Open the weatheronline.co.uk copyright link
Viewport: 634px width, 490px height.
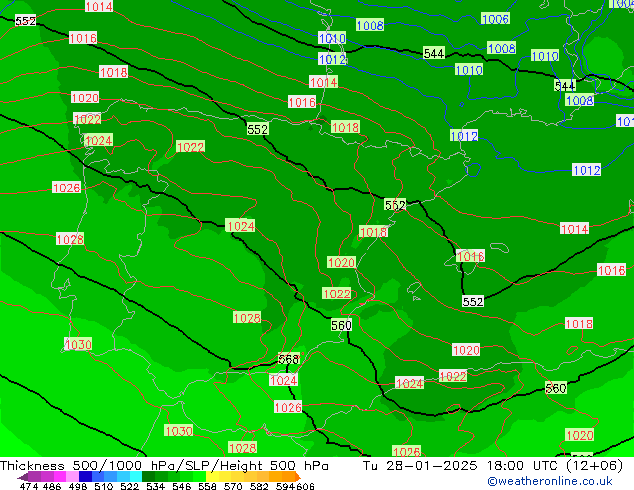pos(549,481)
